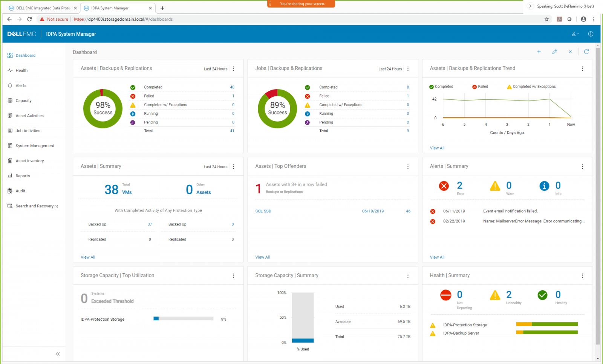Open options menu of Storage Capacity Top Utilization widget
Viewport: 603px width, 364px height.
[x=233, y=276]
